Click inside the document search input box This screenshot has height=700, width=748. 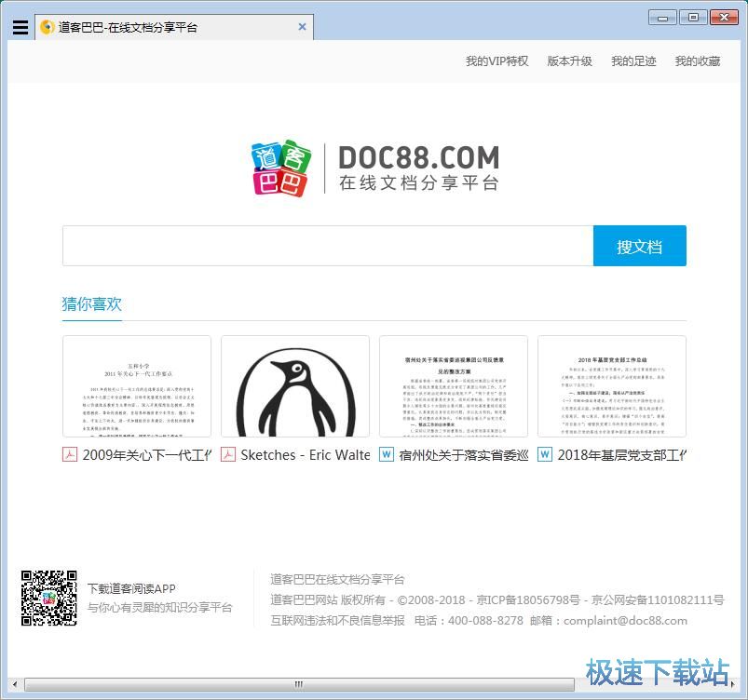pos(326,245)
